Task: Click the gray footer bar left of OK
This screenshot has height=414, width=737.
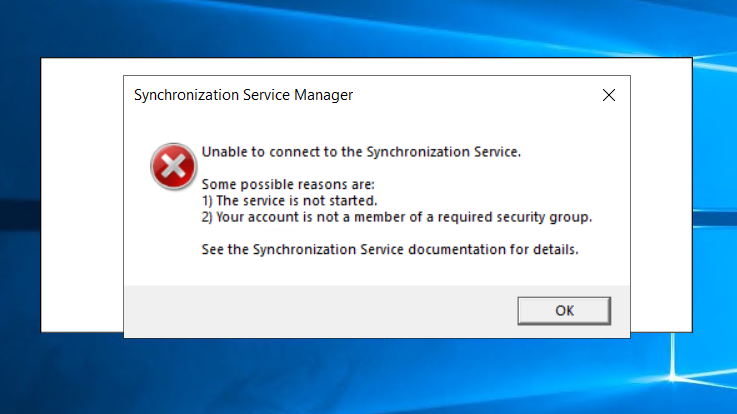Action: pos(320,311)
